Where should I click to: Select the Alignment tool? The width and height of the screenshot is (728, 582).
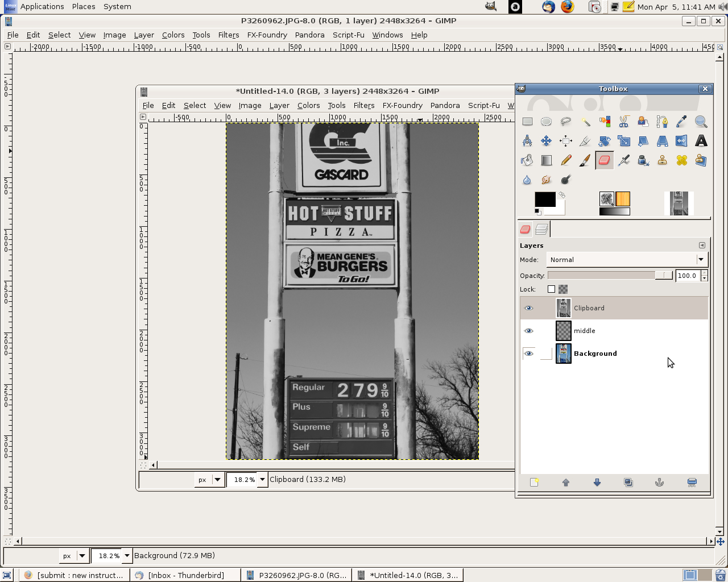[x=566, y=141]
